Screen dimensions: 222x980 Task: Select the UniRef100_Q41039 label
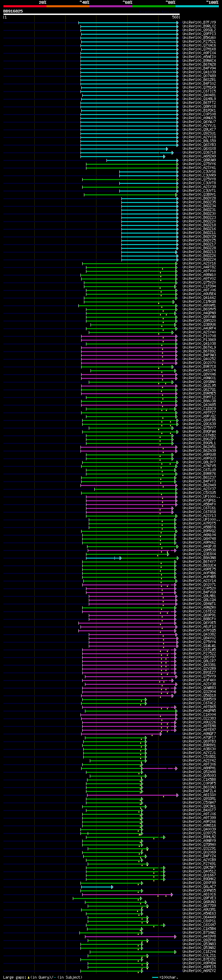pos(199,72)
